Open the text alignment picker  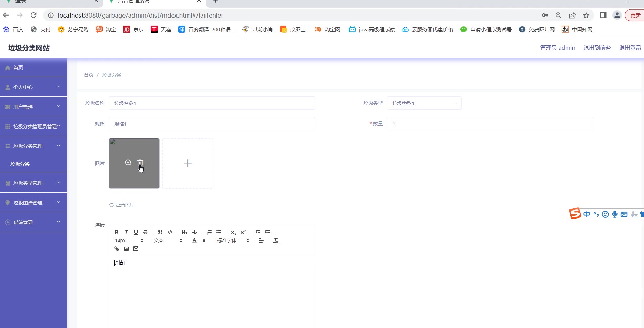coord(261,240)
